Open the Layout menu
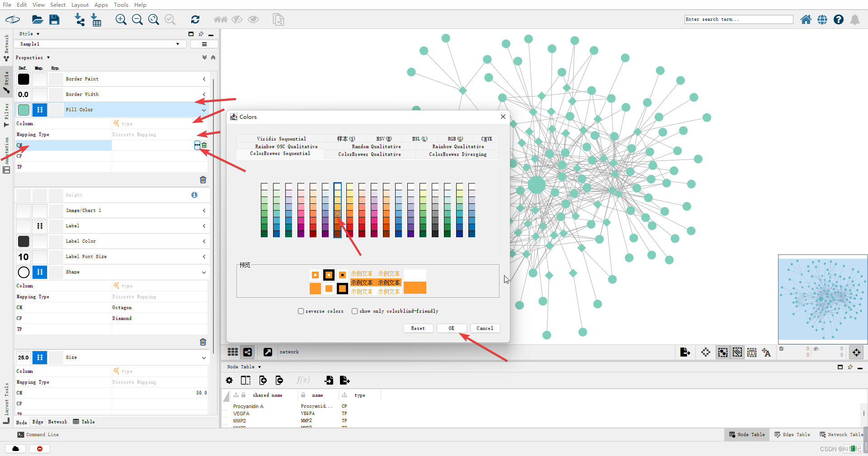This screenshot has width=868, height=456. [x=80, y=5]
